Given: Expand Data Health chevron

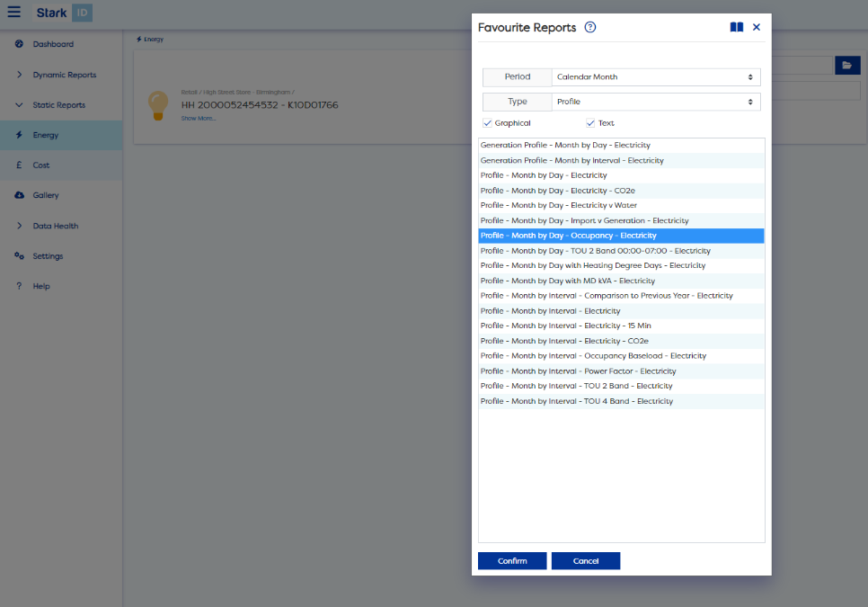Looking at the screenshot, I should [20, 226].
